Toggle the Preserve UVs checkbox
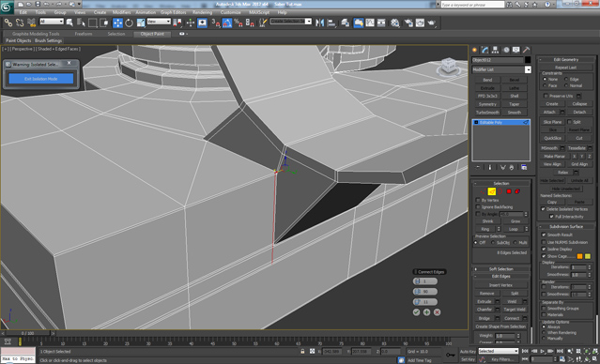The width and height of the screenshot is (600, 364). click(x=546, y=96)
